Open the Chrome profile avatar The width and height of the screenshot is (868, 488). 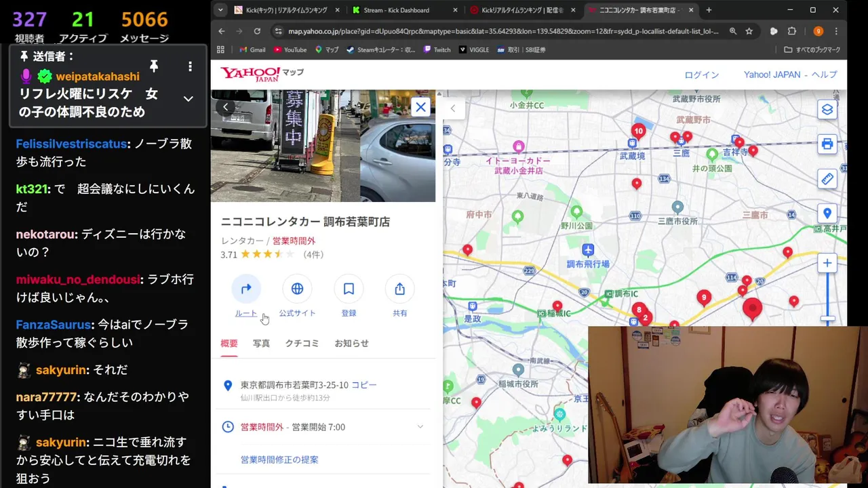tap(818, 31)
